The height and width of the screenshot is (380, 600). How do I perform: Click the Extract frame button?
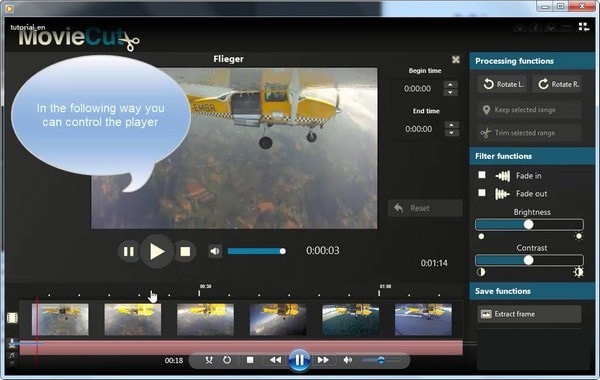pyautogui.click(x=529, y=314)
